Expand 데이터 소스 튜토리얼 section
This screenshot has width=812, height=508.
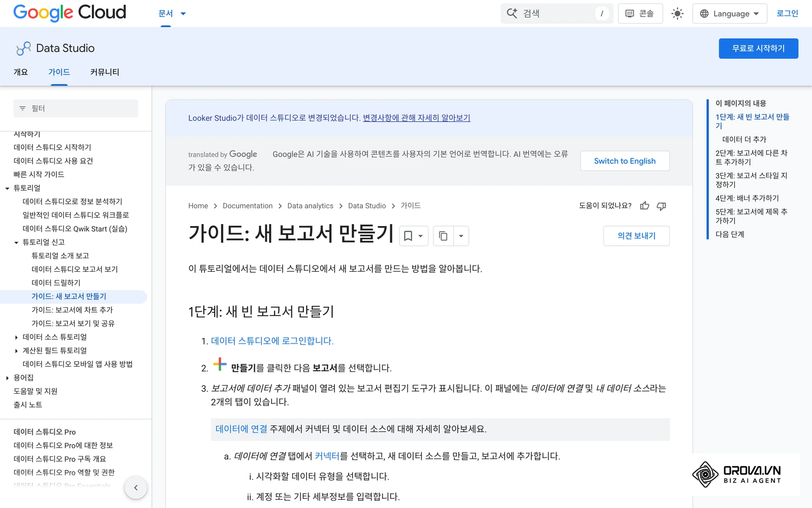pos(17,337)
